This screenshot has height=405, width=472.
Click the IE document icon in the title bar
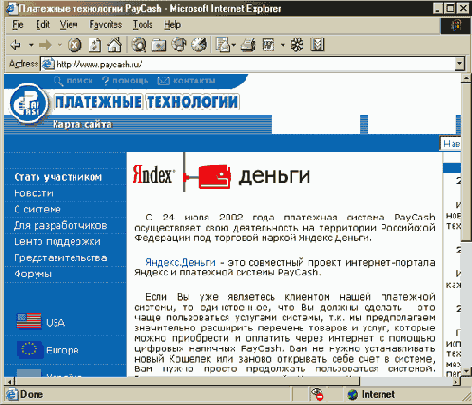pos(12,9)
